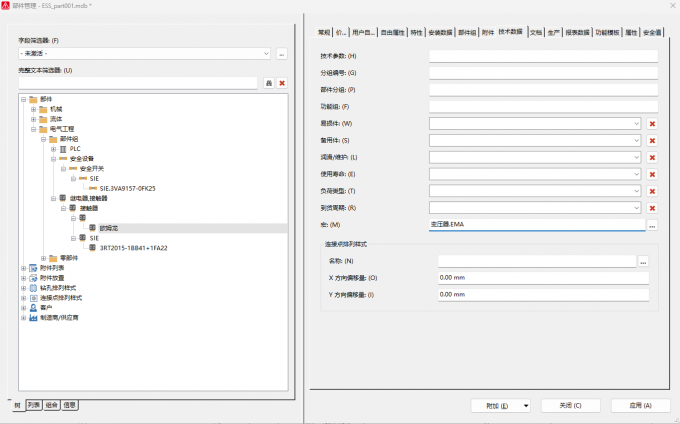This screenshot has width=680, height=424.
Task: Click the 附件放置 icon in tree
Action: [33, 278]
